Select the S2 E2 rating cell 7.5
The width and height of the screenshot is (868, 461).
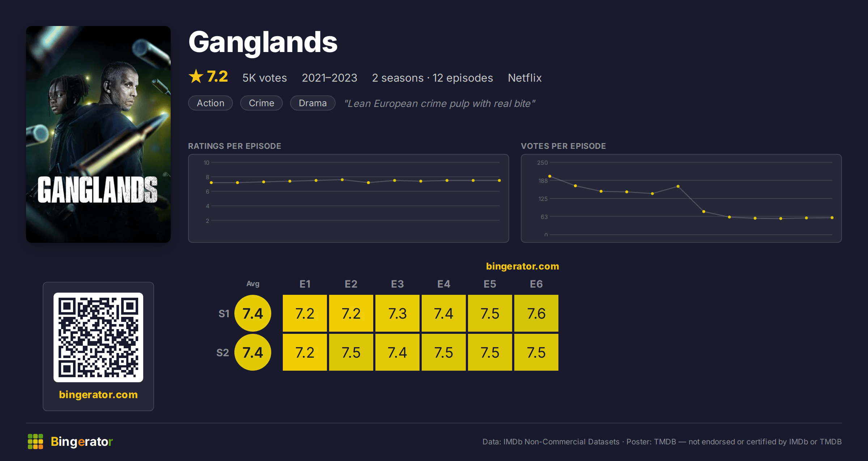pyautogui.click(x=351, y=352)
